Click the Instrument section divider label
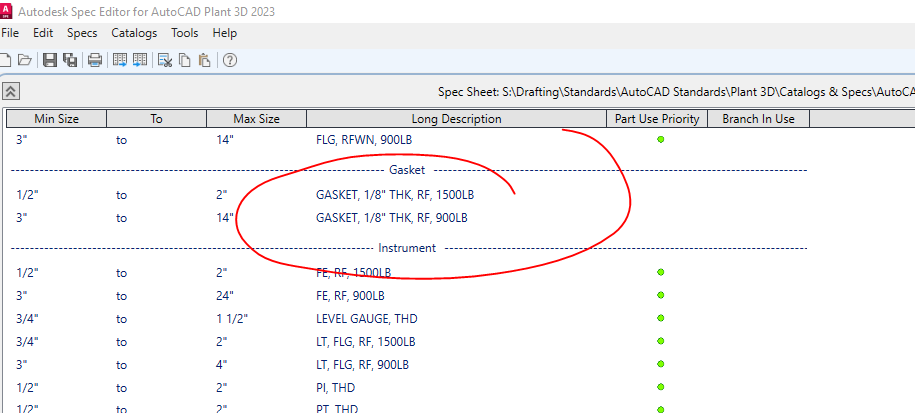915x413 pixels. coord(407,248)
